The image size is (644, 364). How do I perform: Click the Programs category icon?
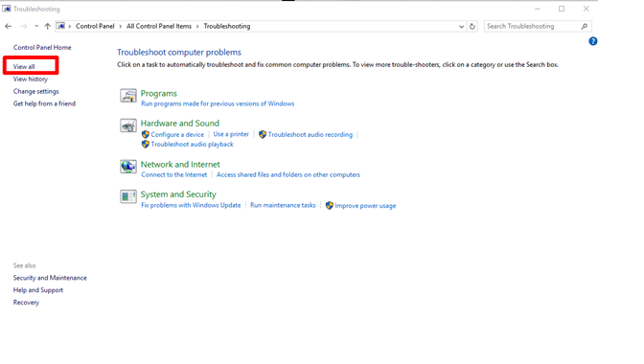click(x=128, y=96)
